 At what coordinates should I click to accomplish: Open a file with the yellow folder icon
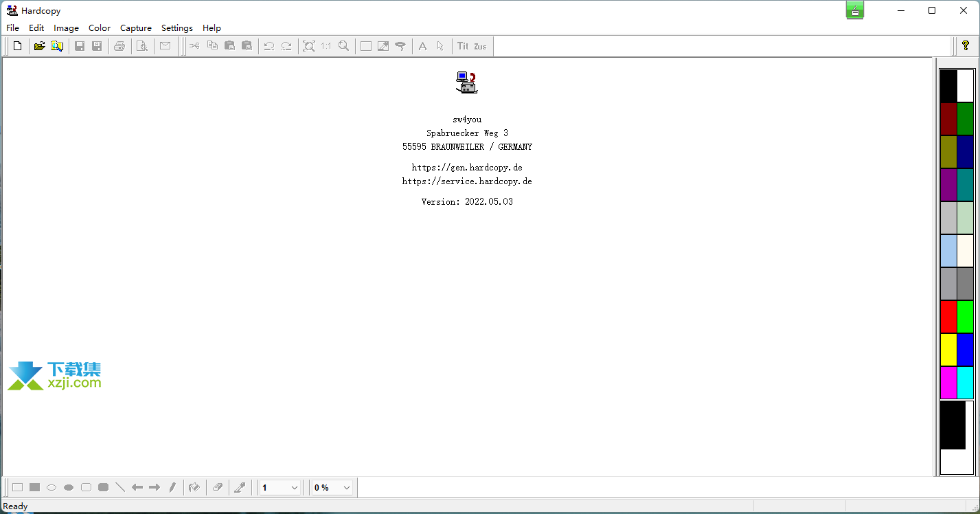[x=39, y=46]
